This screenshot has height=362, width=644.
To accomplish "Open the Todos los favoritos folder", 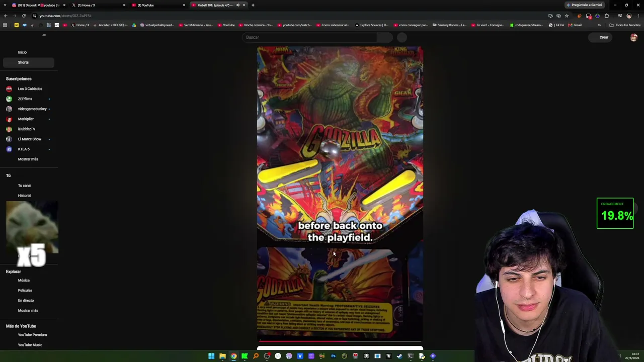I will [x=625, y=25].
